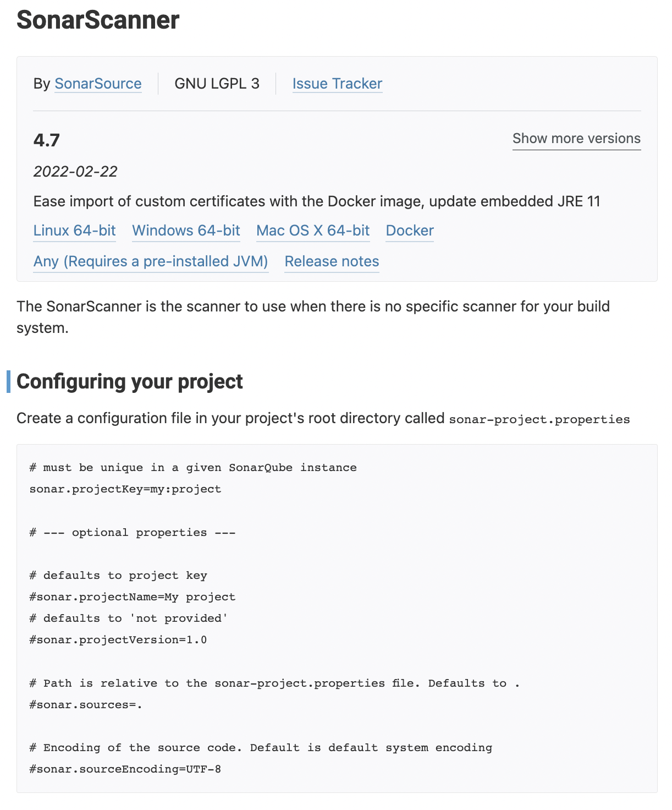Screen dimensions: 672x810
Task: Open the Issue Tracker link
Action: (x=337, y=84)
